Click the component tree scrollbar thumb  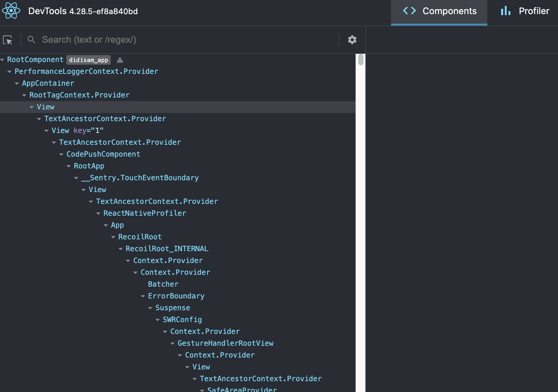(x=361, y=60)
